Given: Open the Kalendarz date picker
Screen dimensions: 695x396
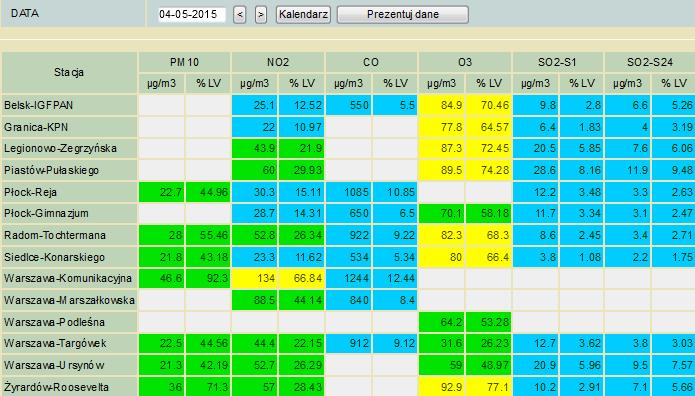Looking at the screenshot, I should 303,15.
